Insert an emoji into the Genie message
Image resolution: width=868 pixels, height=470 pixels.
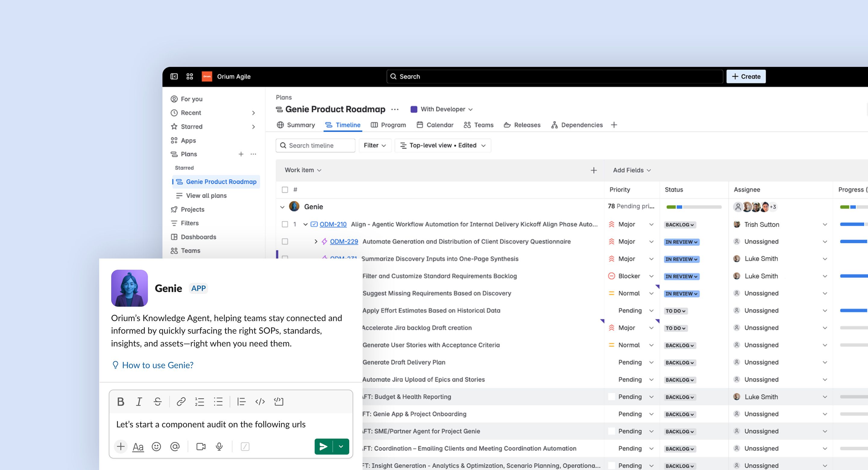[156, 446]
